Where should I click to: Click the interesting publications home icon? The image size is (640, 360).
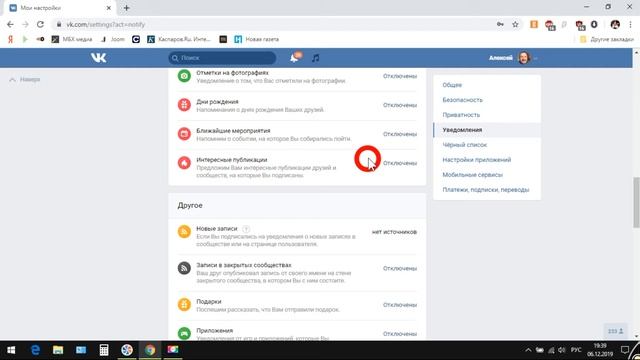point(184,163)
